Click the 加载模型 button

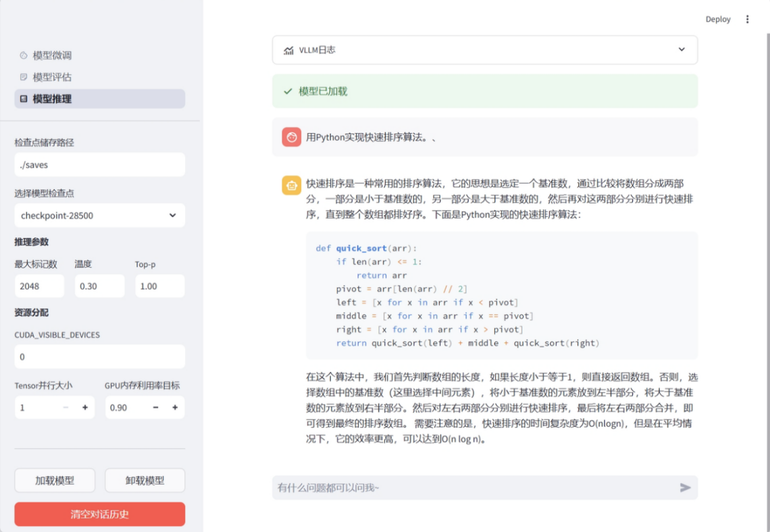(55, 481)
